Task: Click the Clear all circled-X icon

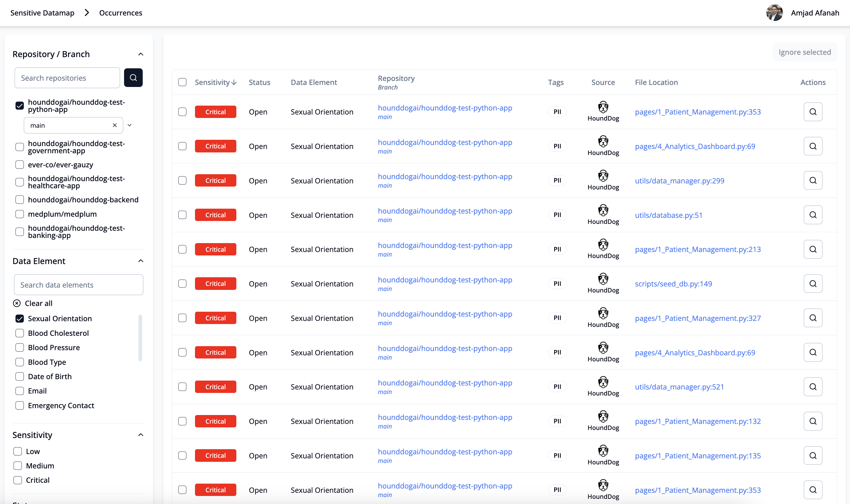Action: [17, 303]
